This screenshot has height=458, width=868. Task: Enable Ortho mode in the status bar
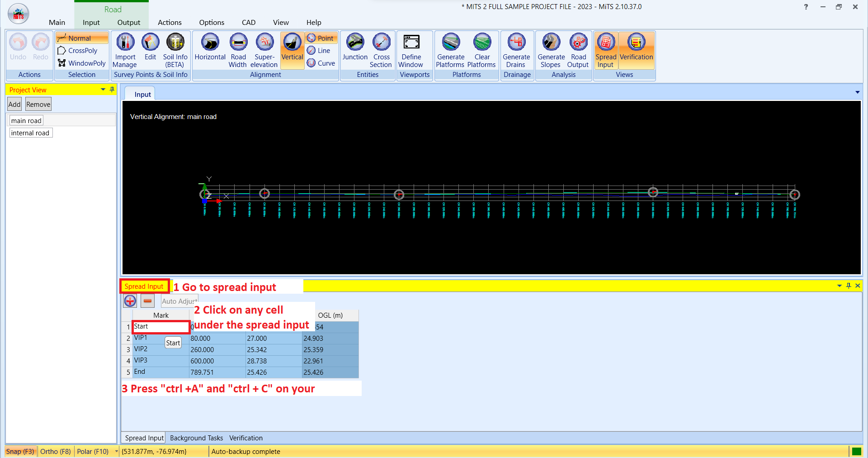point(55,451)
